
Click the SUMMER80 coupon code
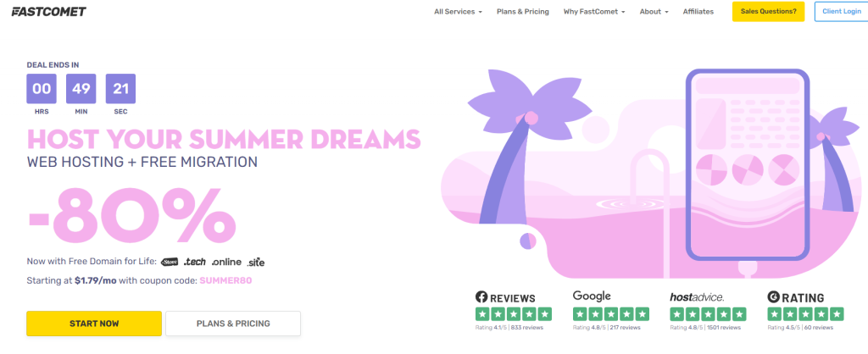[x=225, y=280]
